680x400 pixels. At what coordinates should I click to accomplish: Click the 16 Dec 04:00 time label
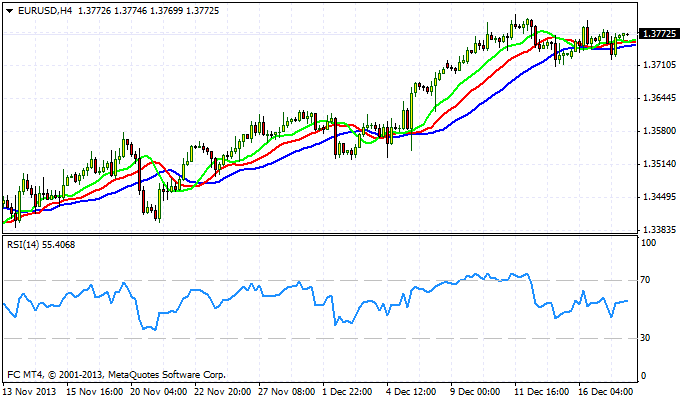(606, 391)
